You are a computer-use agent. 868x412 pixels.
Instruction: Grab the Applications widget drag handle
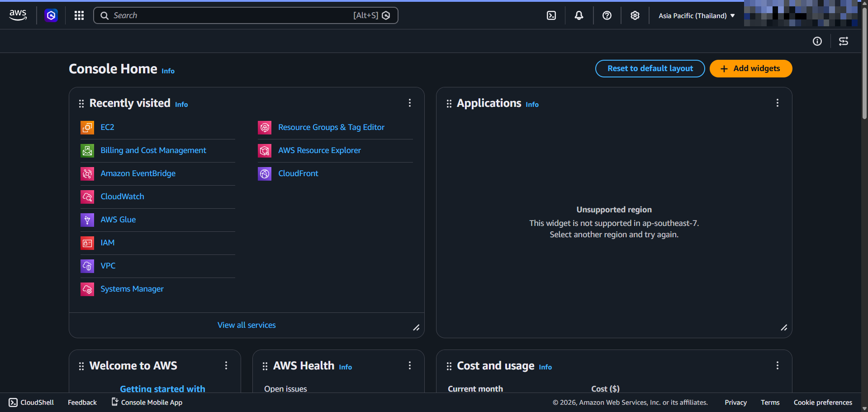pos(449,104)
